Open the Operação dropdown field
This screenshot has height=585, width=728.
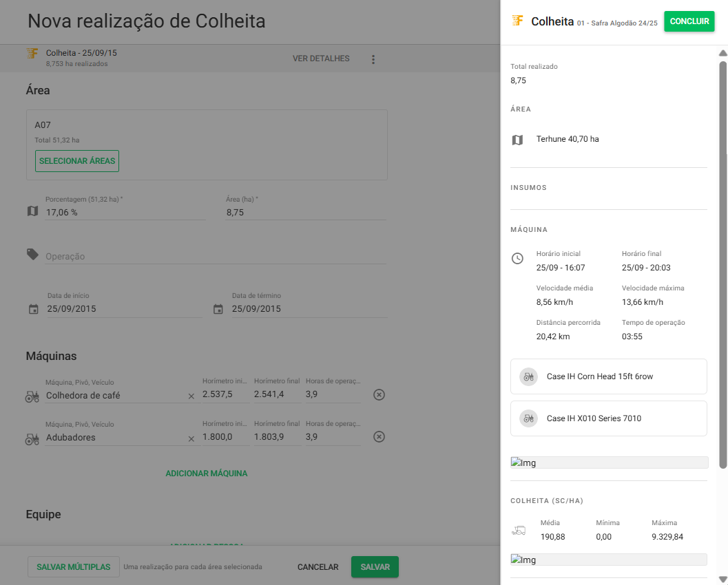215,256
